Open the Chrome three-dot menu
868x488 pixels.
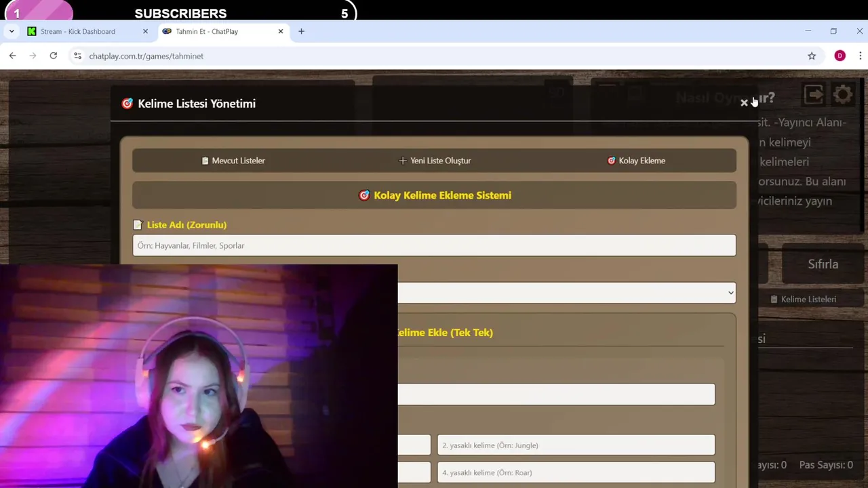pyautogui.click(x=860, y=56)
